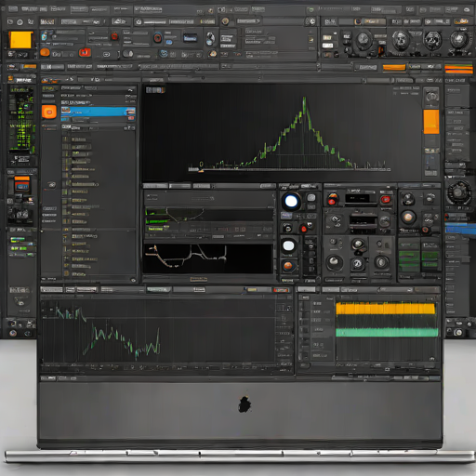Open the green spectrogram thumbnail in left sidebar
The width and height of the screenshot is (476, 476).
point(21,120)
